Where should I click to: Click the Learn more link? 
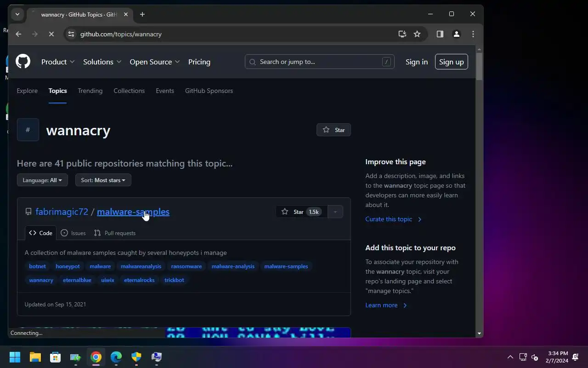(x=386, y=305)
